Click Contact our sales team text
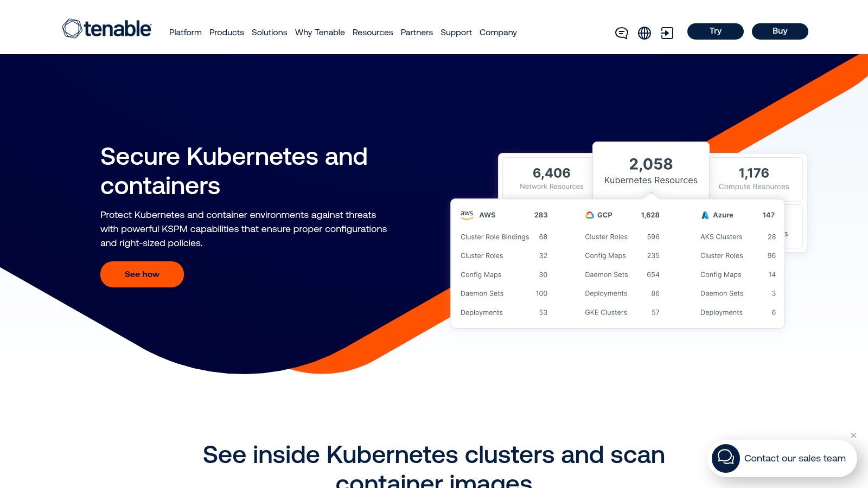The height and width of the screenshot is (488, 868). (794, 458)
